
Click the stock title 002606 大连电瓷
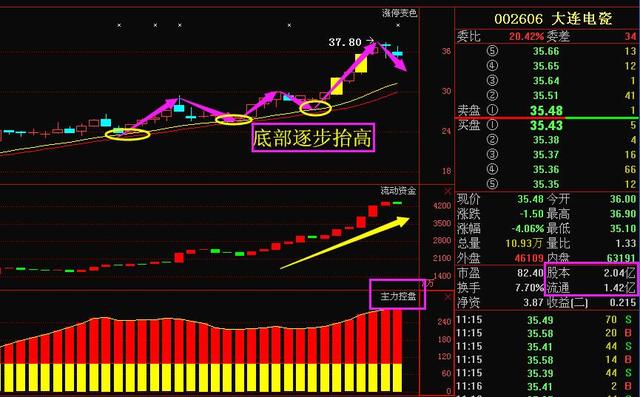(x=553, y=19)
